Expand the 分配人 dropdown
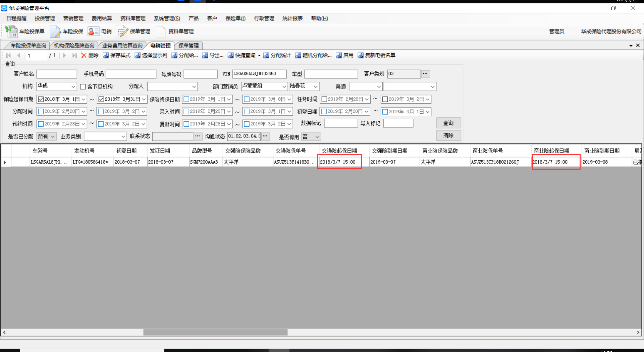644x352 pixels. click(x=194, y=86)
